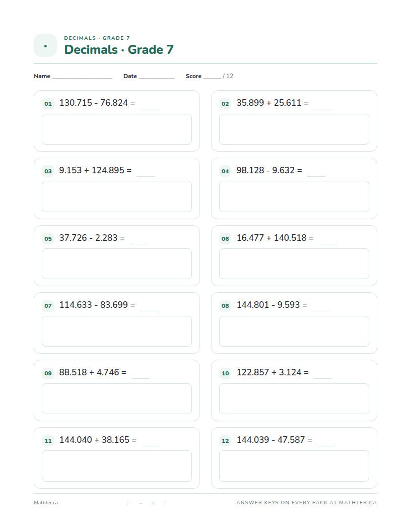411x532 pixels.
Task: Click the multiplication symbol in the footer
Action: (x=153, y=503)
